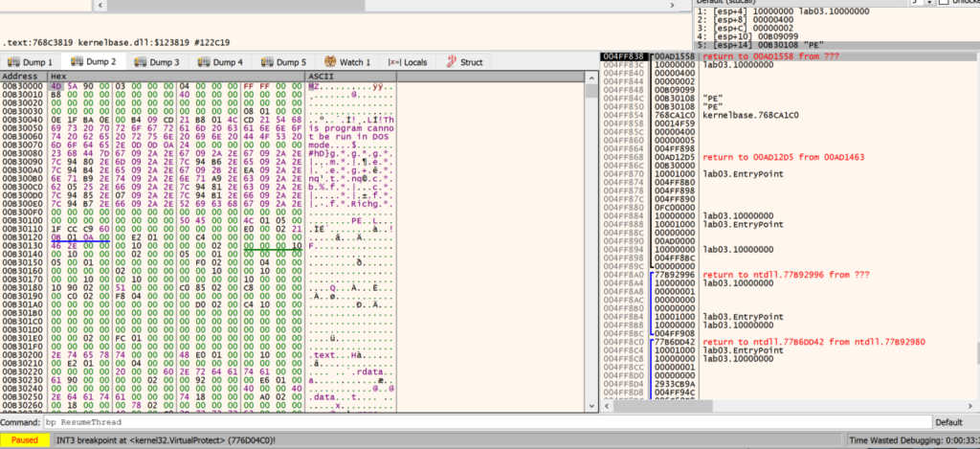Select the 4D byte at 00B30000
980x449 pixels.
click(x=56, y=85)
